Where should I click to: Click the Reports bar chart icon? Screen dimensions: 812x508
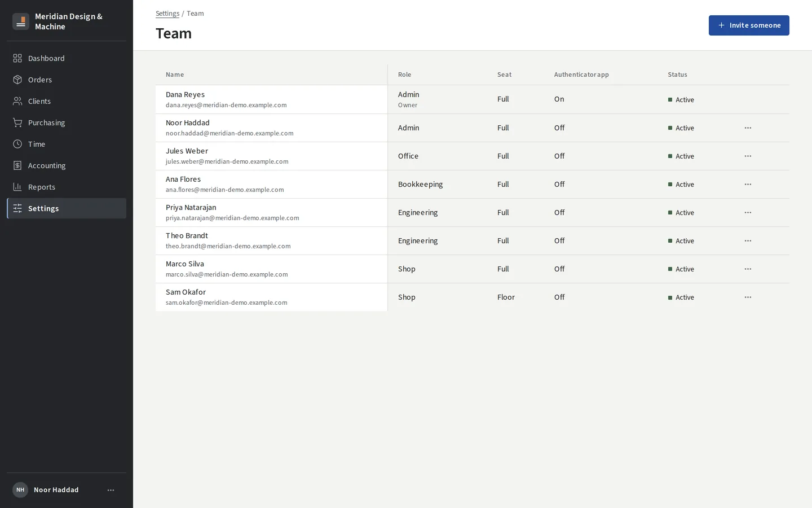pyautogui.click(x=17, y=187)
